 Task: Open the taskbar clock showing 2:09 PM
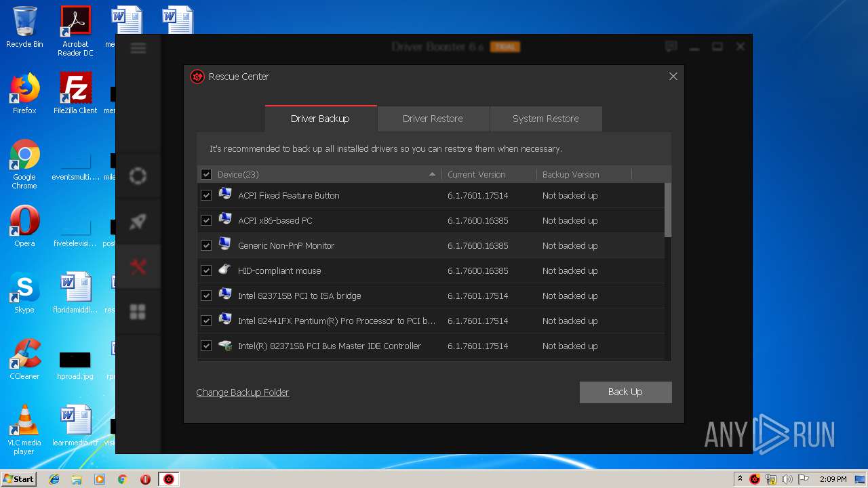833,479
